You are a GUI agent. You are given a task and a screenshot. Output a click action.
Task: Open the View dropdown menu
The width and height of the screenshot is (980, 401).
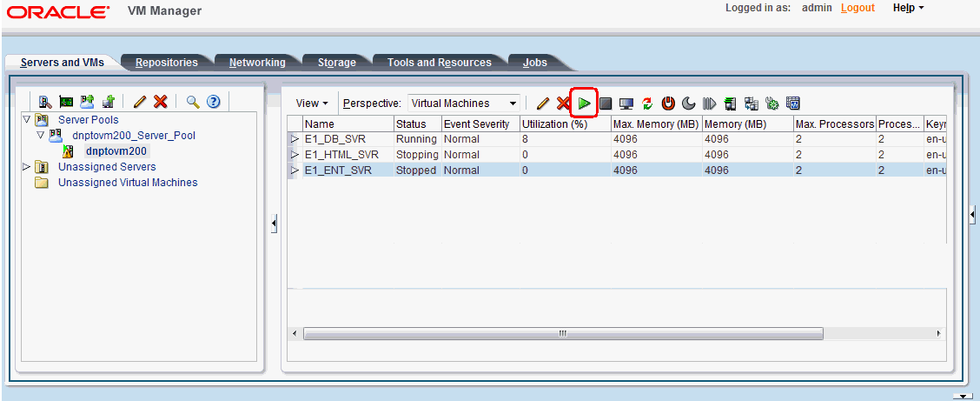click(x=312, y=104)
